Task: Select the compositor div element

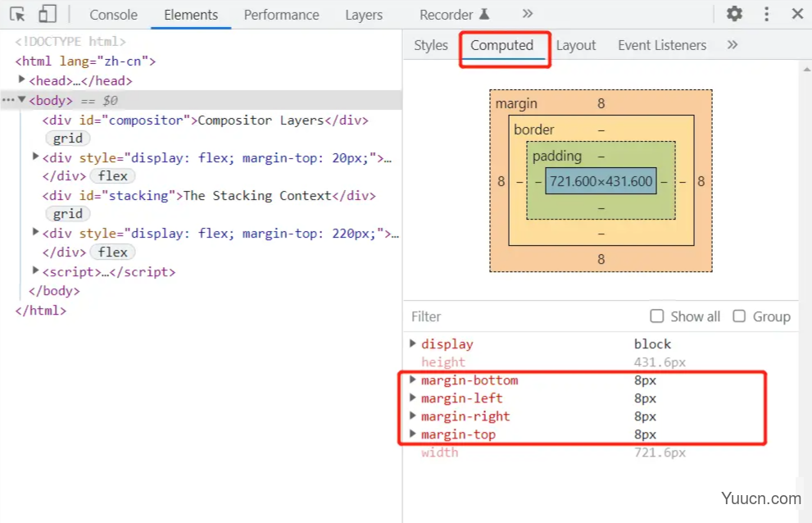Action: click(x=205, y=121)
